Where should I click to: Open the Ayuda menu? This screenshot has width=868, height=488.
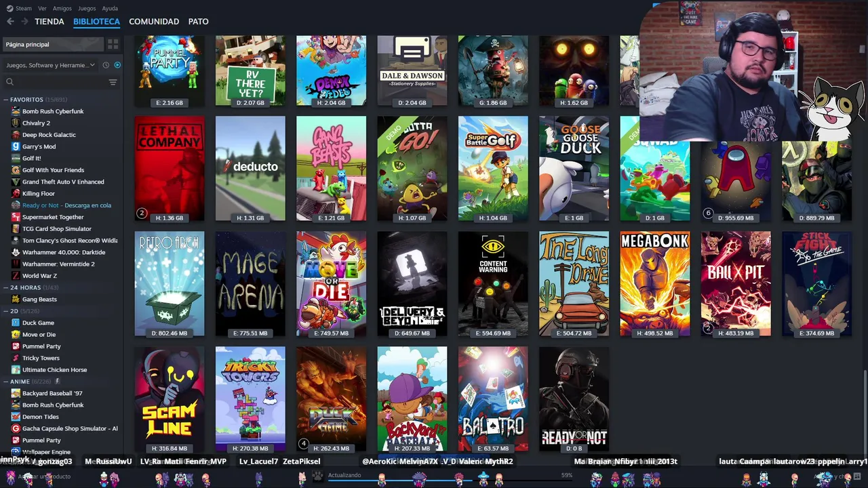110,8
